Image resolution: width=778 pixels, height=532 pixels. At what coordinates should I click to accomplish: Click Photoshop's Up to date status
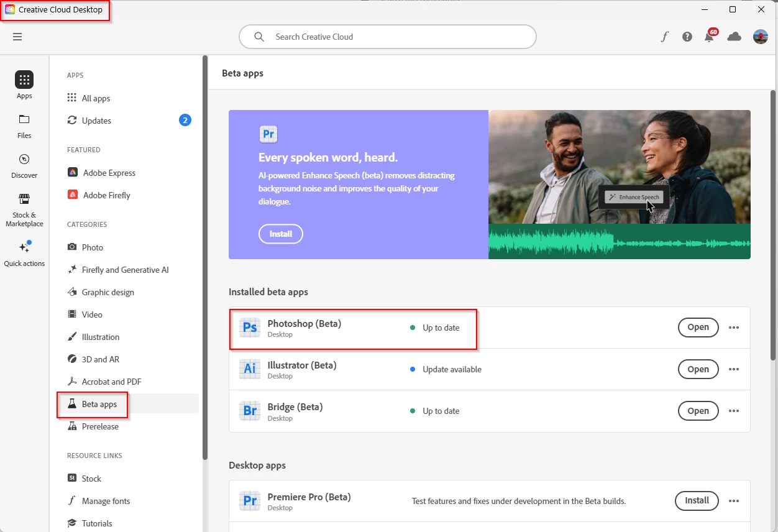coord(435,328)
